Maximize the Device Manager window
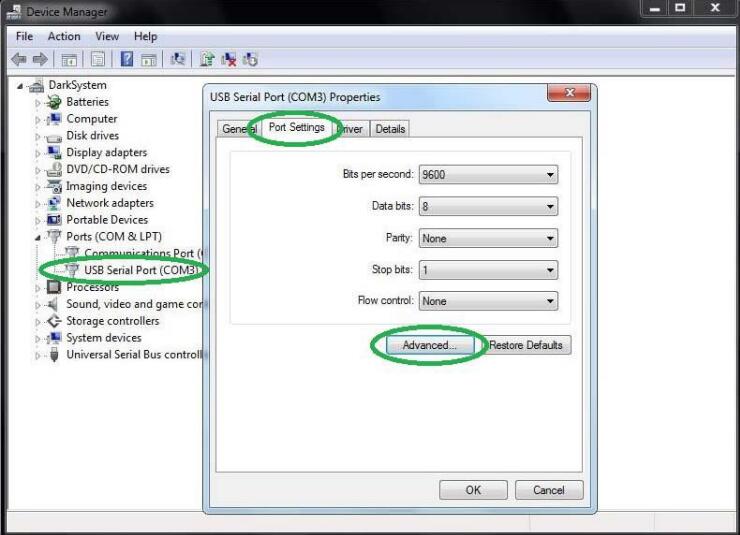Image resolution: width=740 pixels, height=535 pixels. [x=680, y=8]
